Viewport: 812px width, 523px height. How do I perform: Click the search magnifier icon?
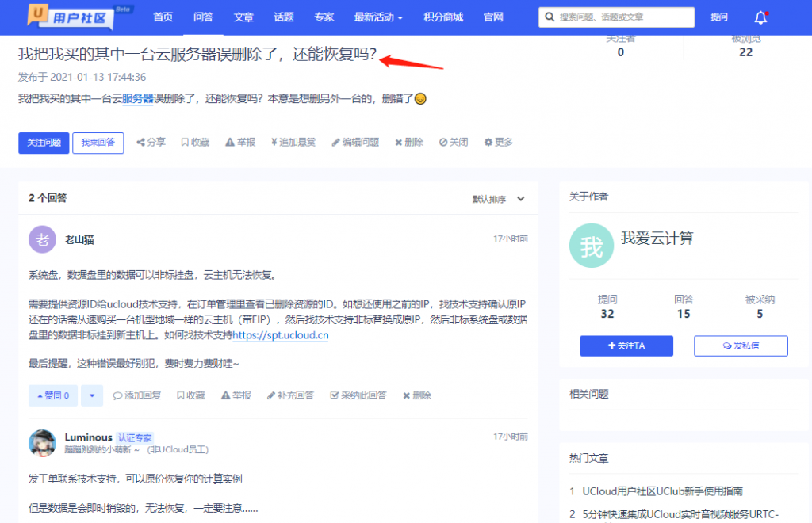pyautogui.click(x=550, y=17)
